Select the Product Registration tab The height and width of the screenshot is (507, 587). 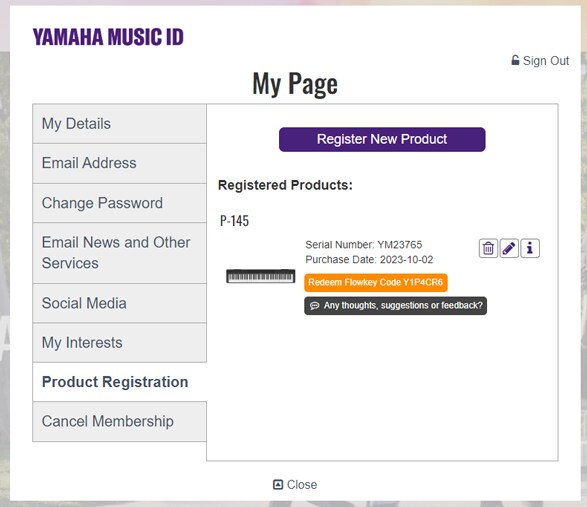tap(119, 382)
